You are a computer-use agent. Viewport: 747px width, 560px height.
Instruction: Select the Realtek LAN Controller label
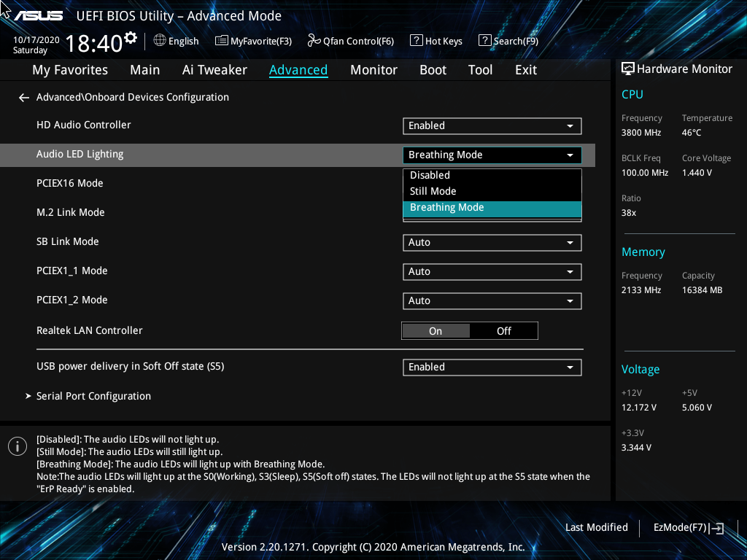coord(90,330)
